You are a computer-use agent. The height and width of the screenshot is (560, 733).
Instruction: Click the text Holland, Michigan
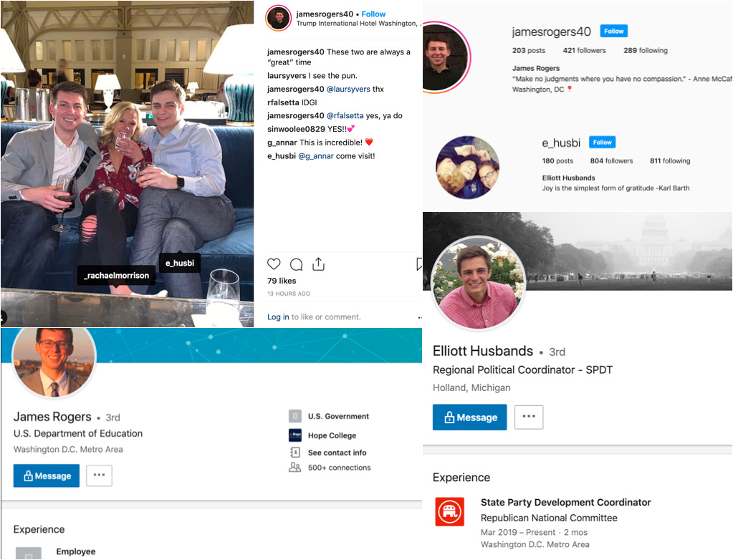[x=471, y=387]
